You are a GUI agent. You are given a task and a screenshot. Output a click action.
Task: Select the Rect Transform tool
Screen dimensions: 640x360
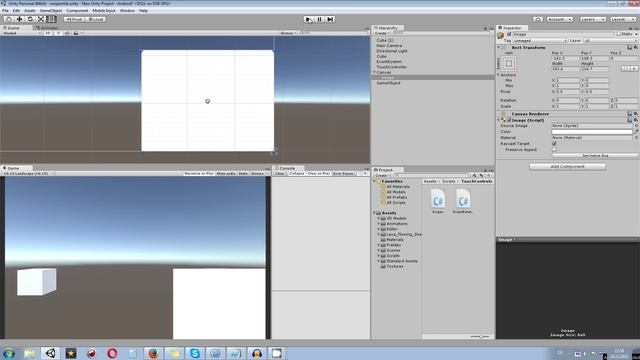tap(51, 19)
